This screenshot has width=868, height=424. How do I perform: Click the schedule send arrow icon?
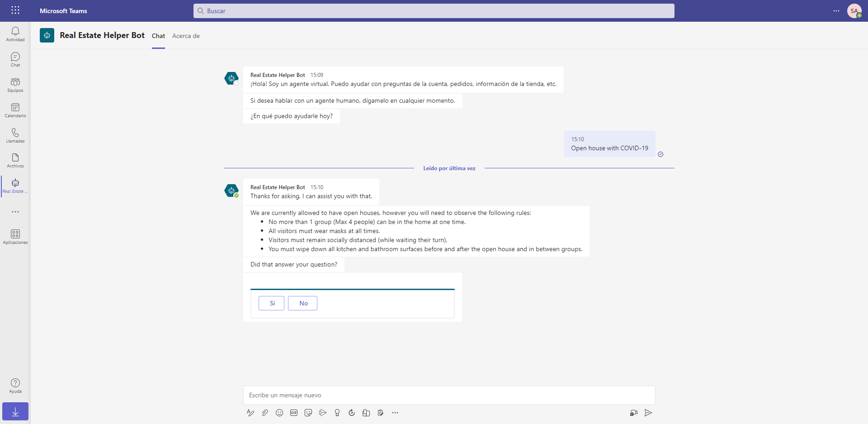(323, 413)
